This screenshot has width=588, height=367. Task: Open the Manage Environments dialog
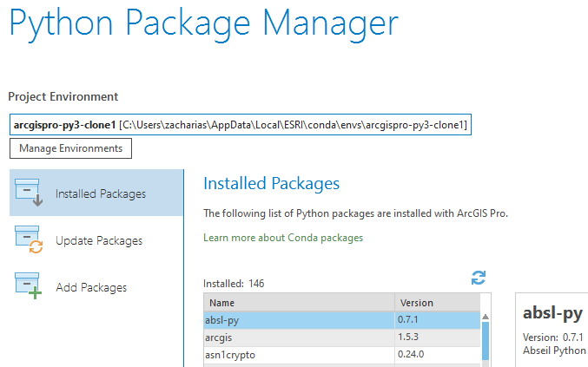pyautogui.click(x=71, y=148)
